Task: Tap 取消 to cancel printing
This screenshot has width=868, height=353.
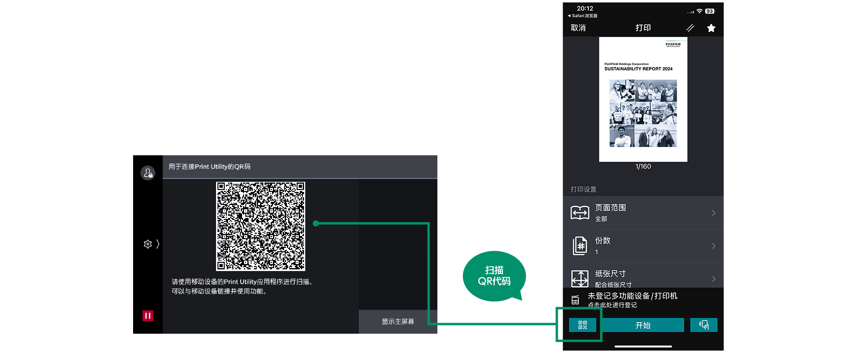Action: (x=578, y=28)
